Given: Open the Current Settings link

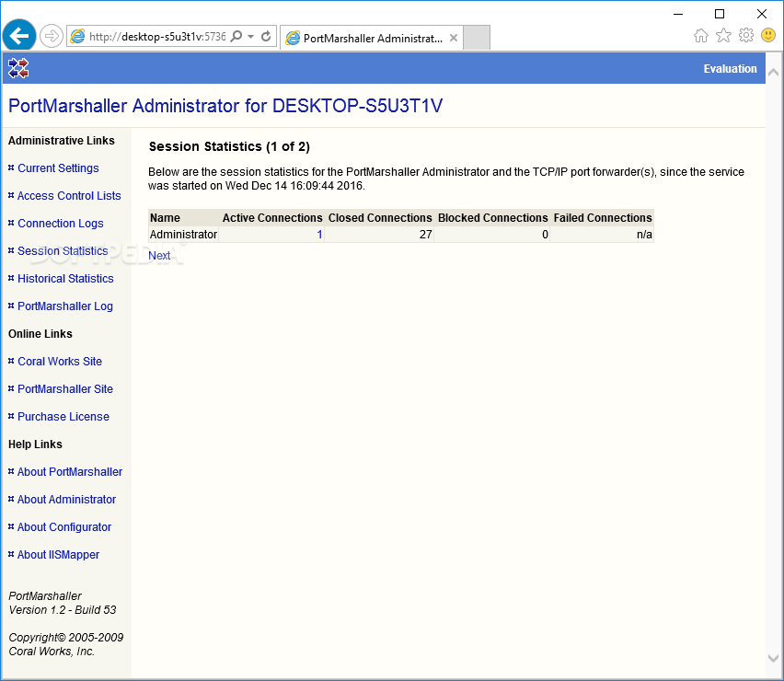Looking at the screenshot, I should [x=58, y=168].
